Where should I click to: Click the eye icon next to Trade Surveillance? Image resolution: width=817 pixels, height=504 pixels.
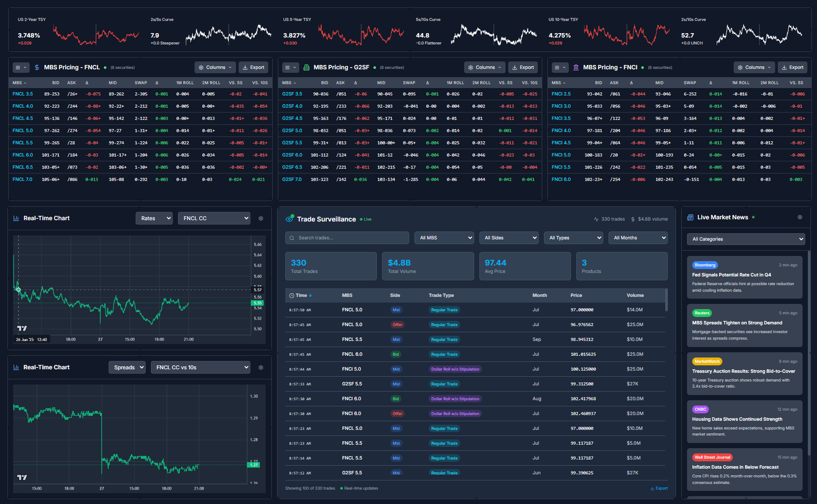pyautogui.click(x=290, y=218)
